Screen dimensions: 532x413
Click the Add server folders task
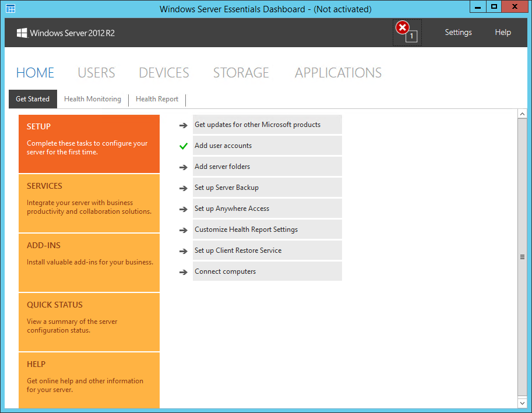(267, 167)
